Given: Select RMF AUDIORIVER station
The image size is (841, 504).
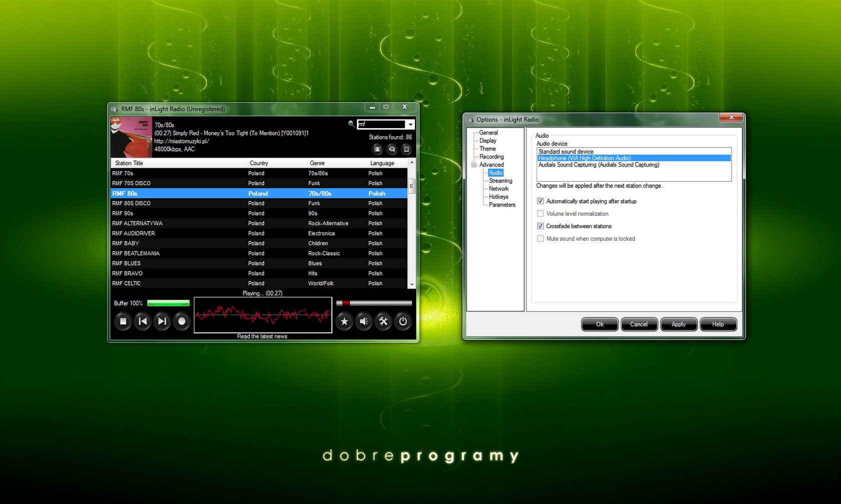Looking at the screenshot, I should click(259, 233).
